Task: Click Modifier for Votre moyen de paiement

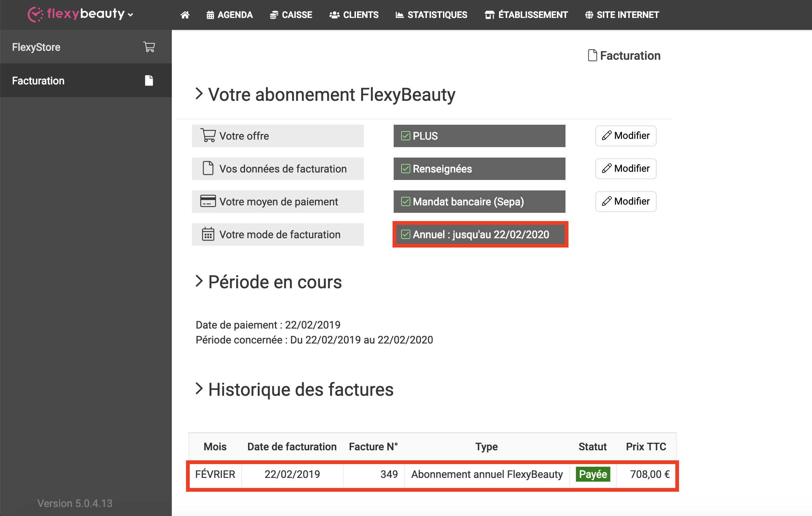Action: tap(626, 201)
